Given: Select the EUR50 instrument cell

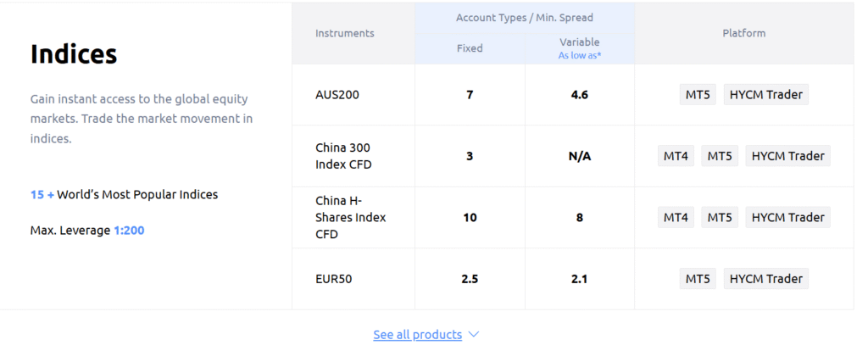Looking at the screenshot, I should 335,279.
